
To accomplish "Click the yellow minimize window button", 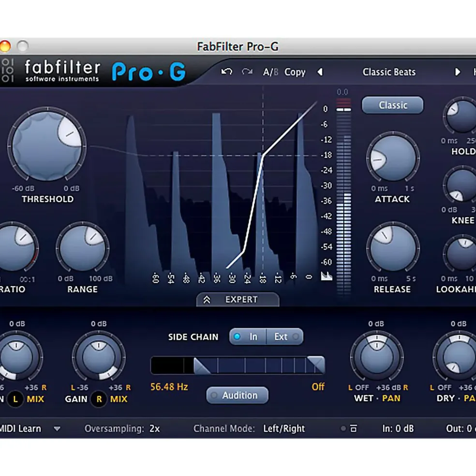I will coord(5,46).
